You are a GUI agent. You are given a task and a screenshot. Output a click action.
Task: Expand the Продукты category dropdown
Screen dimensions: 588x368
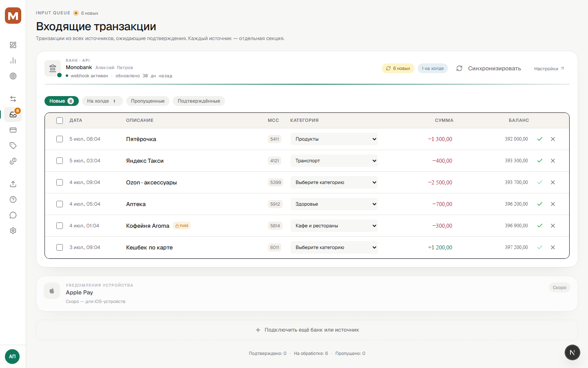(x=334, y=139)
